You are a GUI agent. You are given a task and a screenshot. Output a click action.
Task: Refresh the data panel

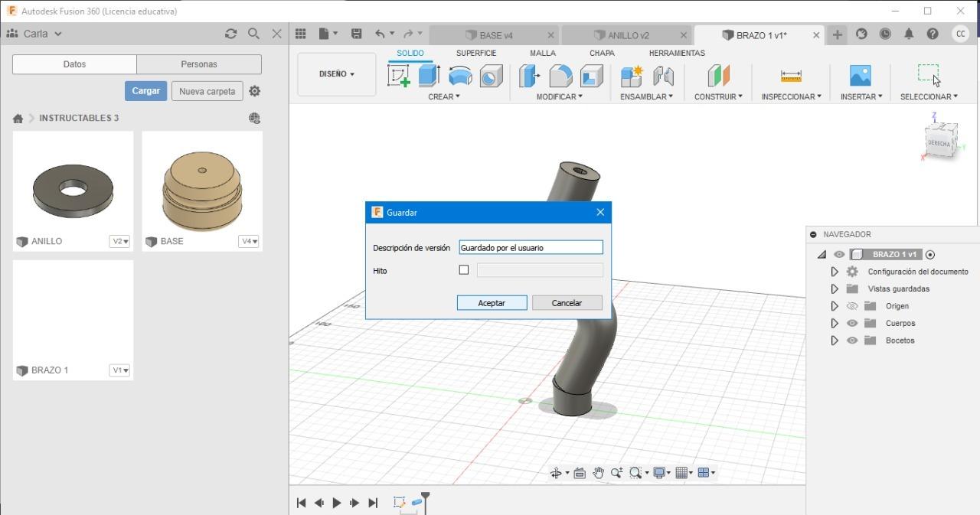point(230,34)
